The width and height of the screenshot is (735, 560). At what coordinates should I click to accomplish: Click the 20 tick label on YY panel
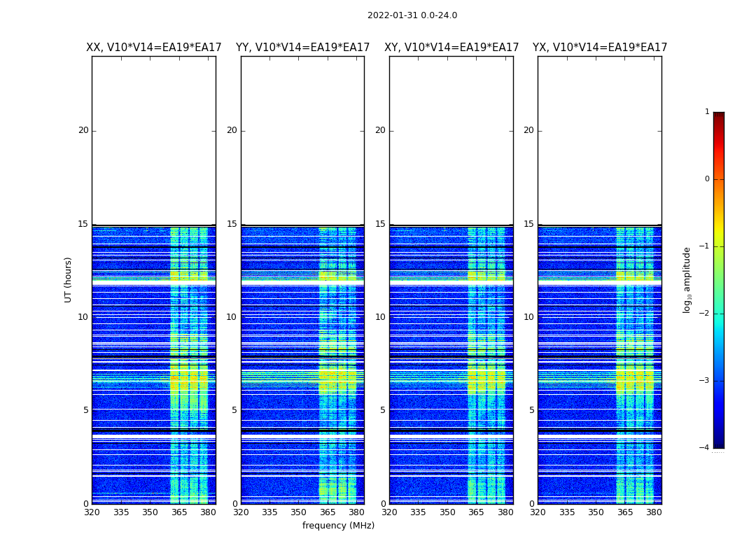point(232,130)
